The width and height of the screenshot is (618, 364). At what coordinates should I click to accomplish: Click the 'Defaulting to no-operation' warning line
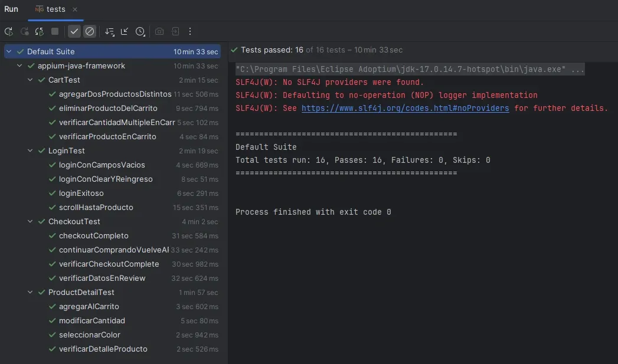click(x=387, y=96)
